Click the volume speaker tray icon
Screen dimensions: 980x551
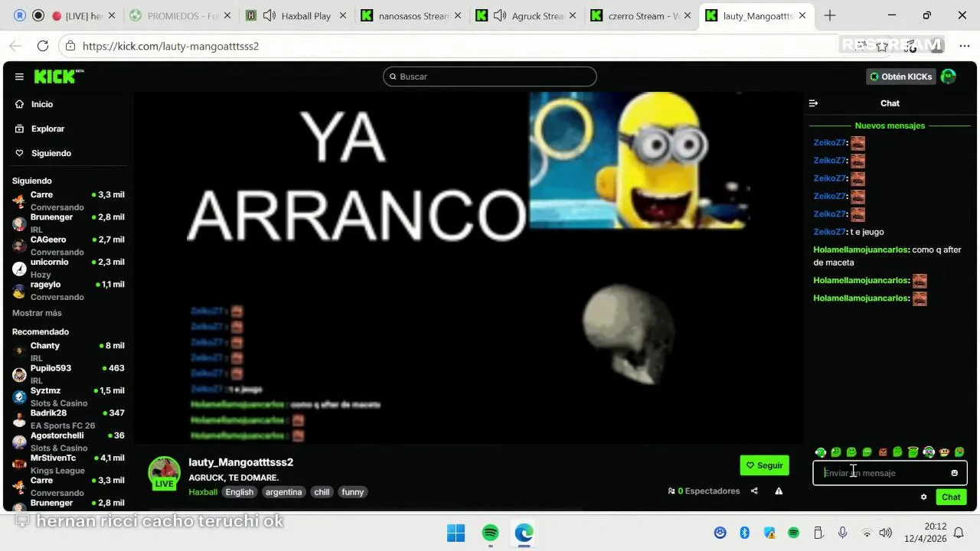click(886, 533)
